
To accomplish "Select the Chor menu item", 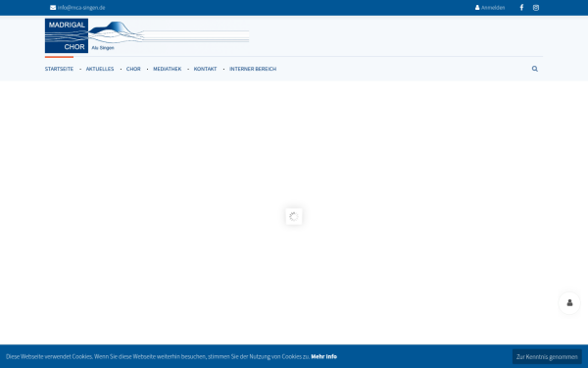I will 133,69.
